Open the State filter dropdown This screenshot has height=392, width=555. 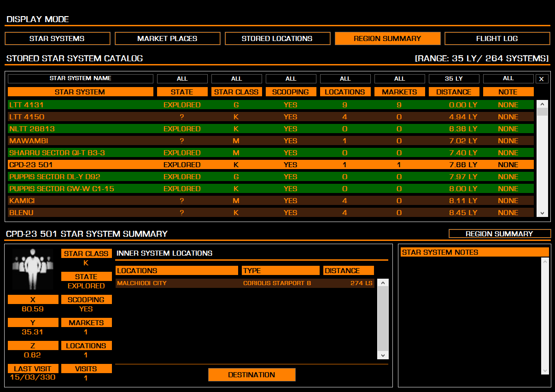coord(182,78)
